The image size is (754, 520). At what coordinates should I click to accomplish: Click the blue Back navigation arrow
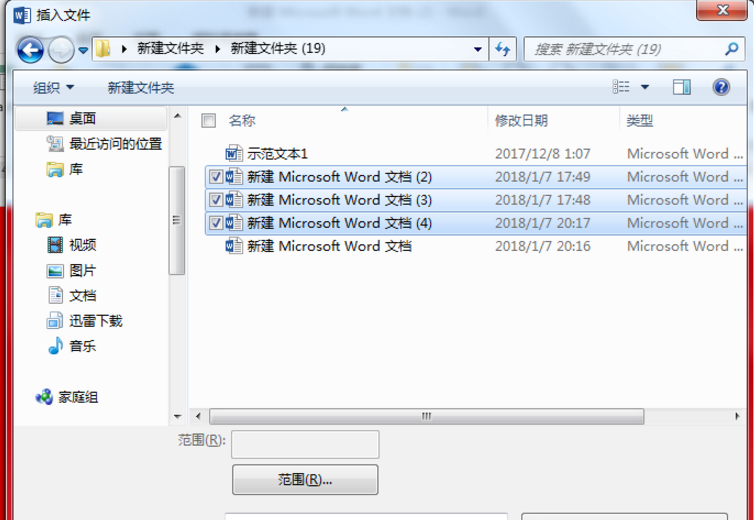coord(30,50)
